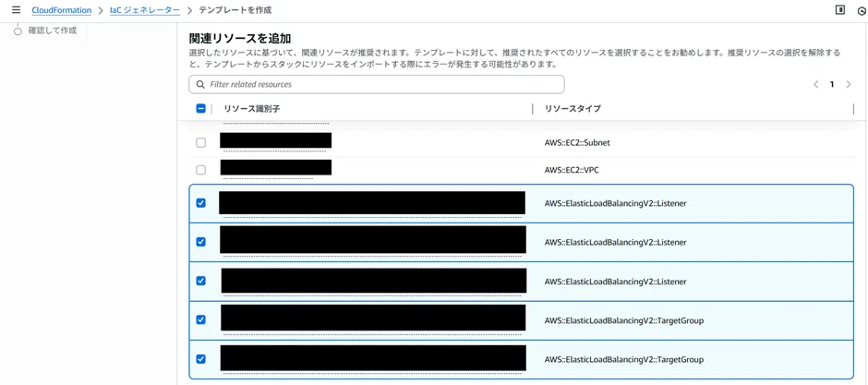Click third ElasticLoadBalancingV2::Listener type cell

point(616,281)
